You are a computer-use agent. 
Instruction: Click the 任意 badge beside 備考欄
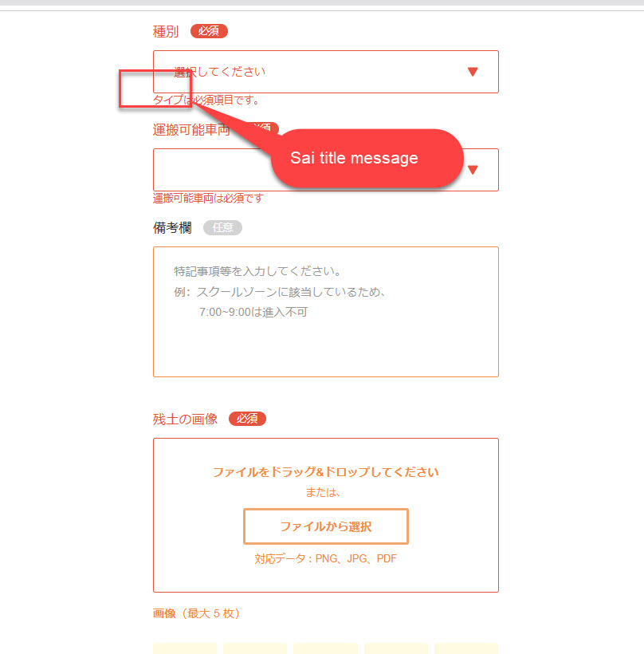[222, 228]
